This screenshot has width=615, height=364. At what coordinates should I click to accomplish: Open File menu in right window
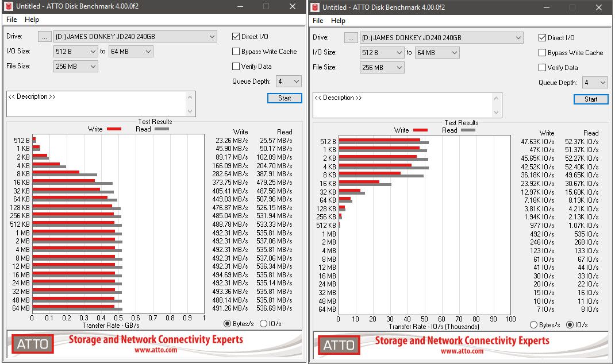pos(318,21)
